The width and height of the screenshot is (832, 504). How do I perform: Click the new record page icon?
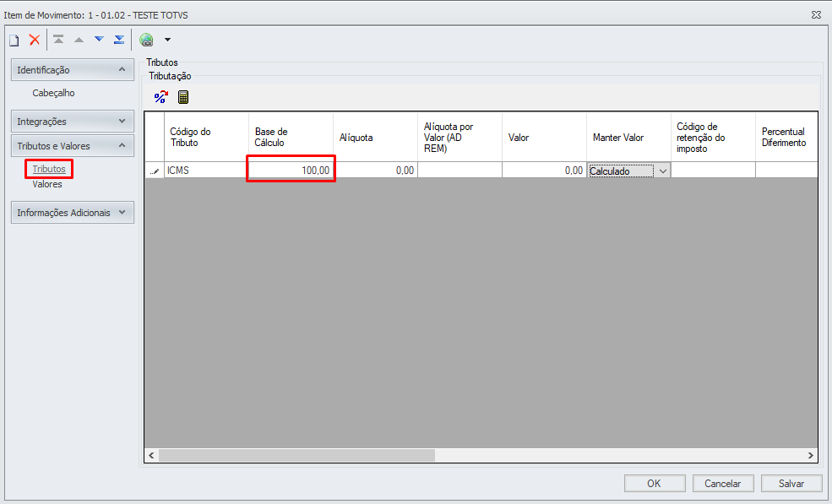(x=14, y=40)
